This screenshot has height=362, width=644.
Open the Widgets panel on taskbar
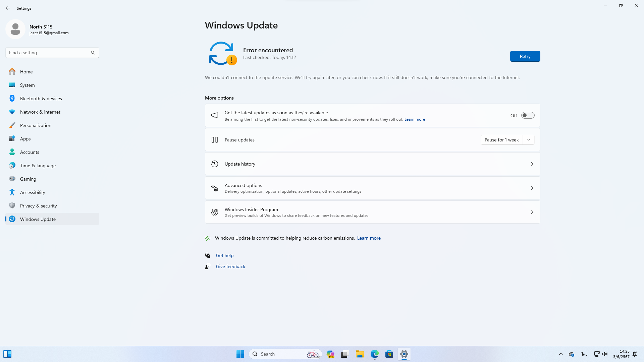click(7, 354)
